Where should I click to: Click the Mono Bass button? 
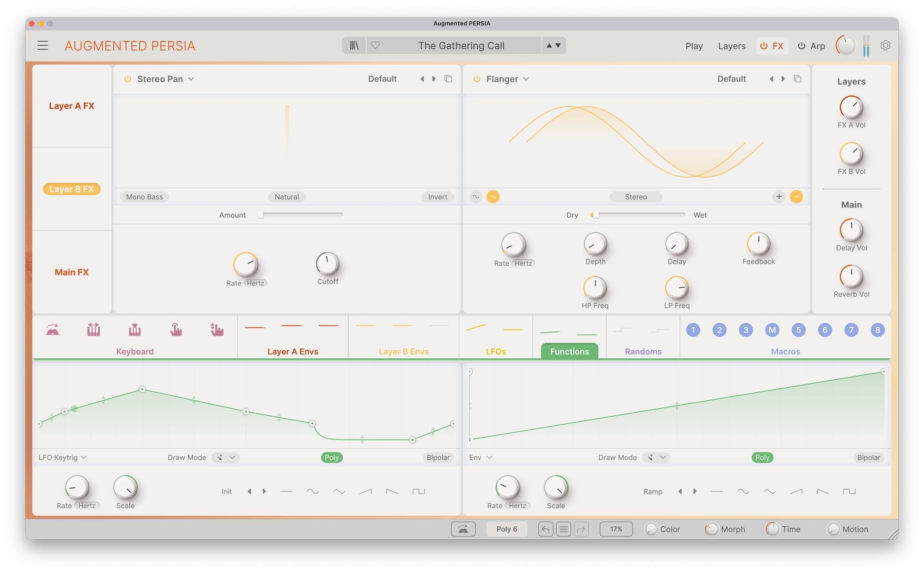(144, 197)
